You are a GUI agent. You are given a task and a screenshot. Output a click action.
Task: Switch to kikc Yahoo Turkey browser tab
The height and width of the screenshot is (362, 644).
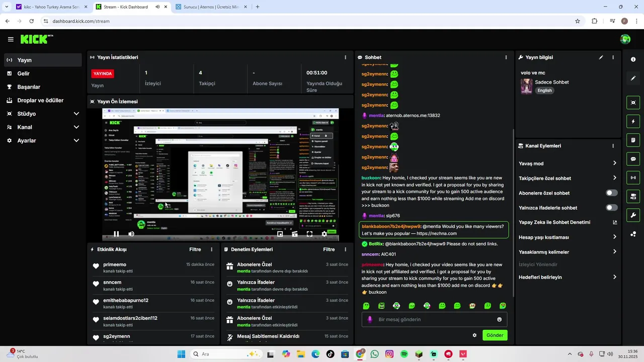pos(51,7)
